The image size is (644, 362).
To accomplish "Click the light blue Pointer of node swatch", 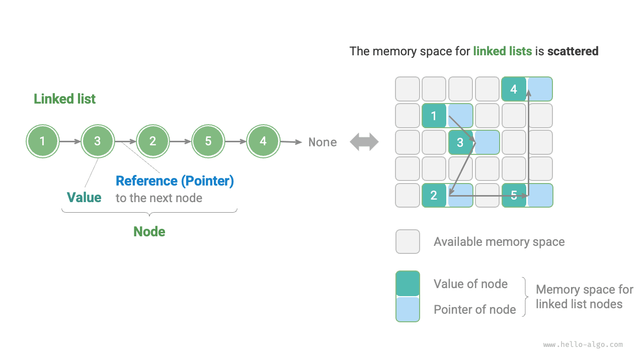I will (408, 309).
